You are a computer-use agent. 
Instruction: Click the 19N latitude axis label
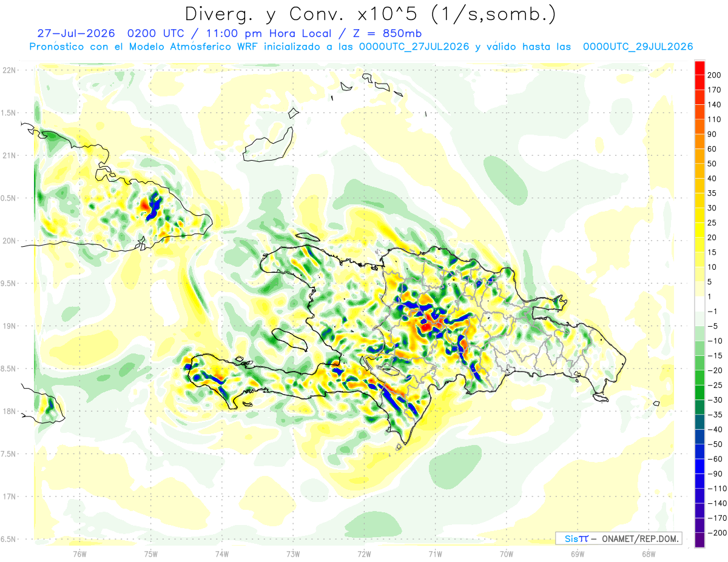pyautogui.click(x=9, y=326)
